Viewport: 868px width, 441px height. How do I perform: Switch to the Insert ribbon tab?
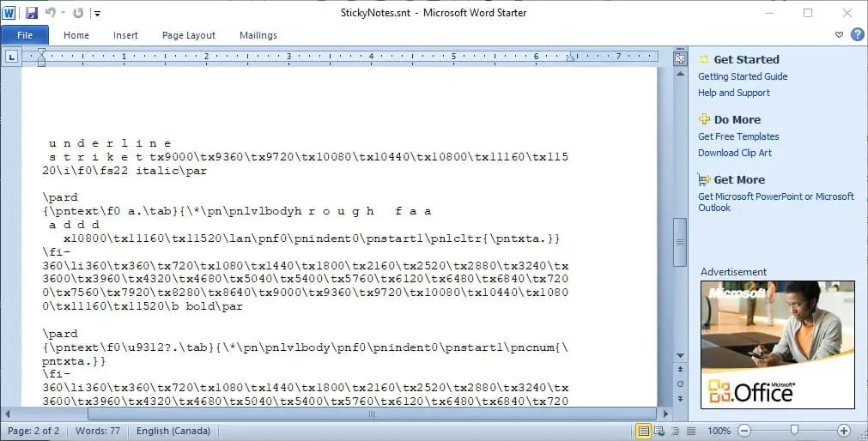pyautogui.click(x=125, y=35)
